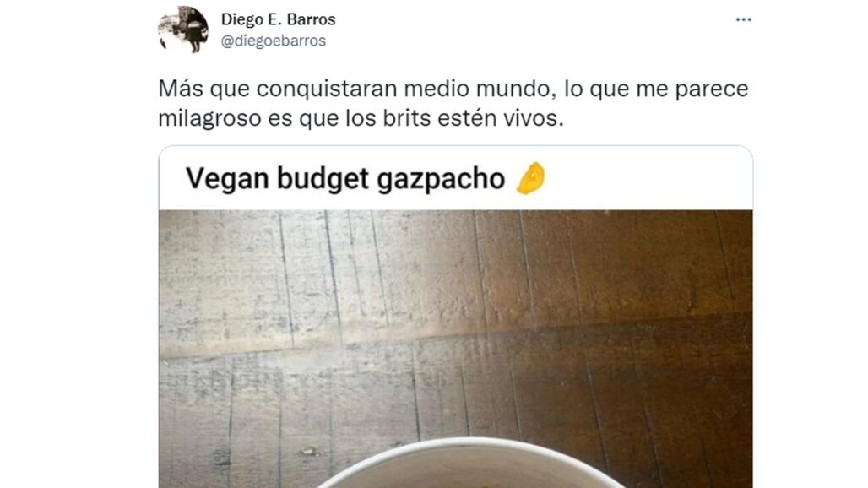The image size is (868, 488).
Task: Open the Diego E. Barros display name
Action: pyautogui.click(x=278, y=19)
